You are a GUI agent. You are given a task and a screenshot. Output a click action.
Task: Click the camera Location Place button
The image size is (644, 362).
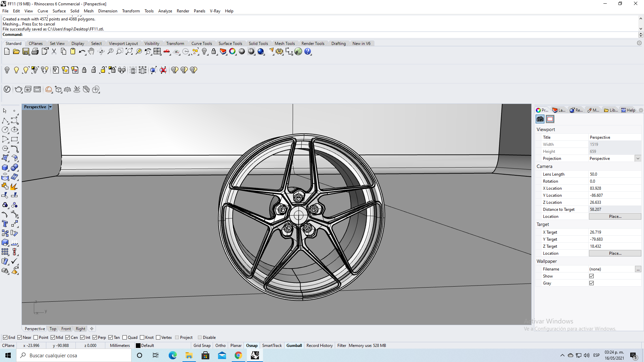[x=615, y=217]
